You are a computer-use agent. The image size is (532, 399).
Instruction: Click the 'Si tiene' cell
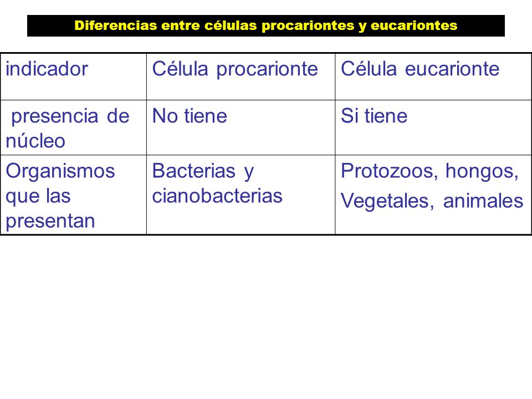tap(433, 127)
